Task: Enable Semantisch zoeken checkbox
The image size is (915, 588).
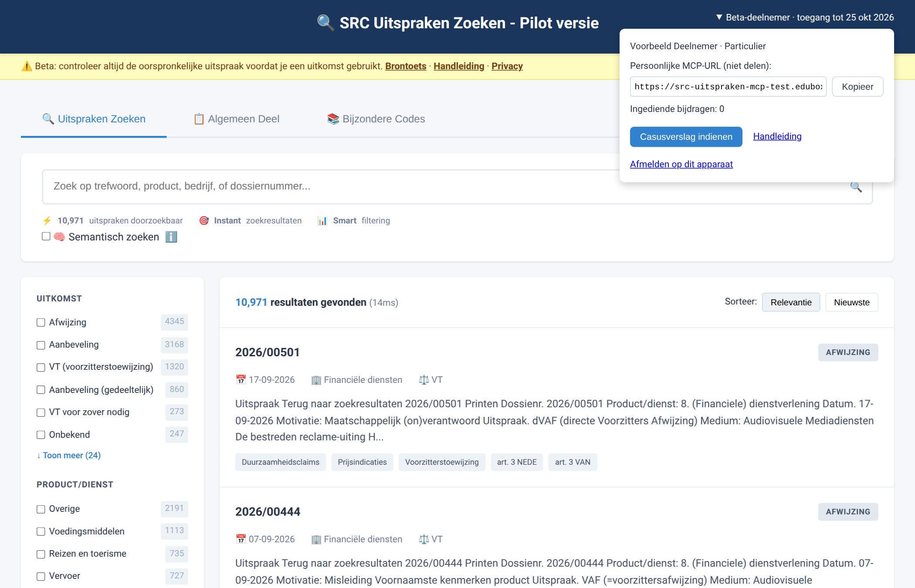Action: [x=46, y=237]
